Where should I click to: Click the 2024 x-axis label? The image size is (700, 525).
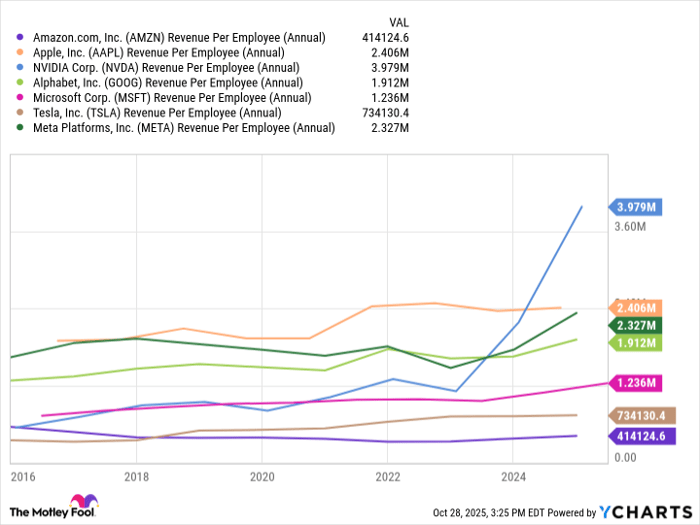(x=513, y=477)
